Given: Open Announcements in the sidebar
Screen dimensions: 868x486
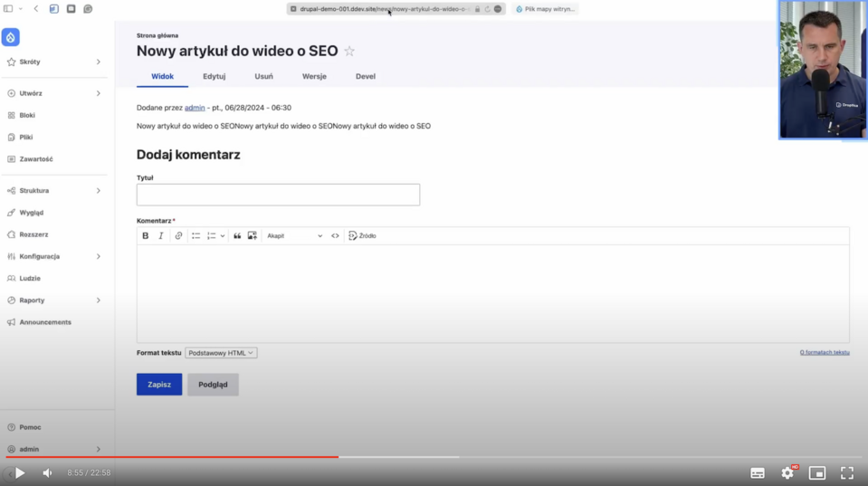Looking at the screenshot, I should point(45,322).
